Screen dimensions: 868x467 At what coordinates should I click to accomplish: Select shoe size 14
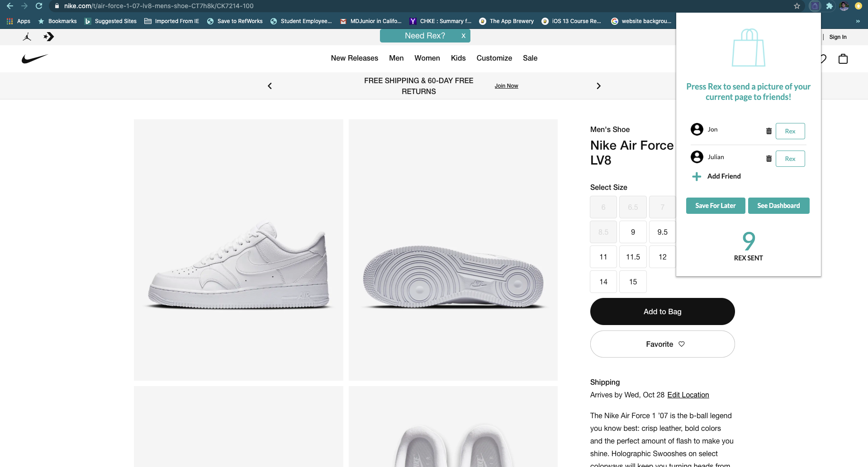click(x=603, y=282)
